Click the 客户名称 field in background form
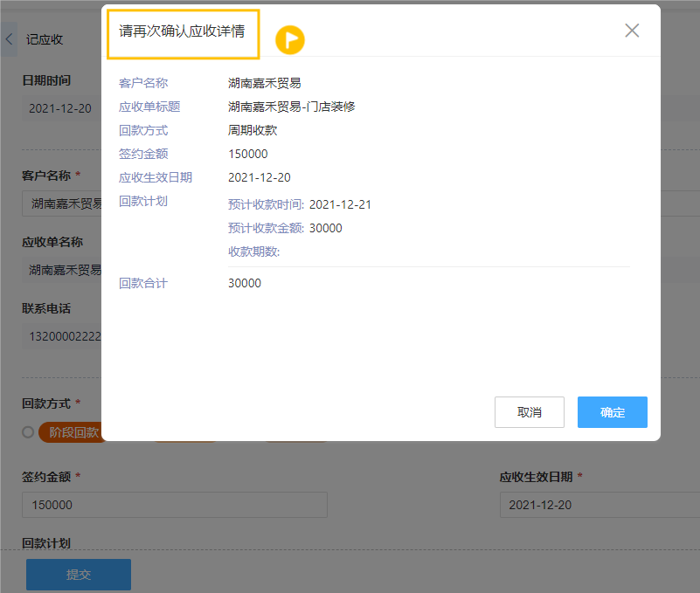 (61, 203)
